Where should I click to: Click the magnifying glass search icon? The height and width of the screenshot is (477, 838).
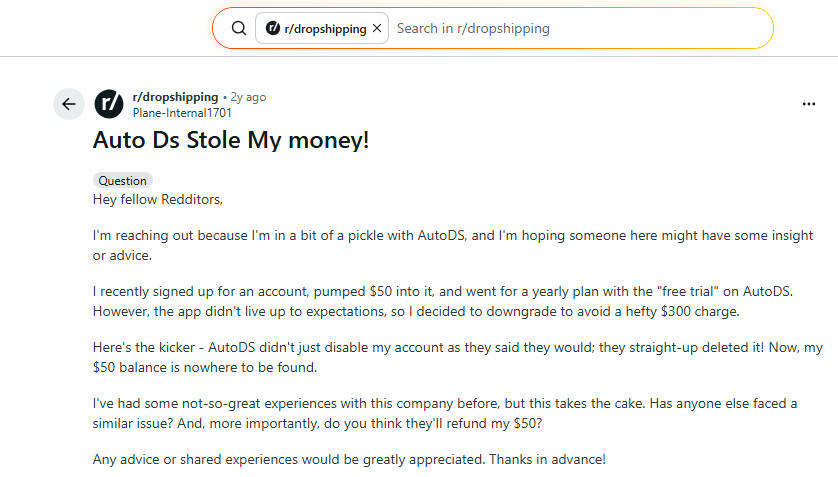238,28
